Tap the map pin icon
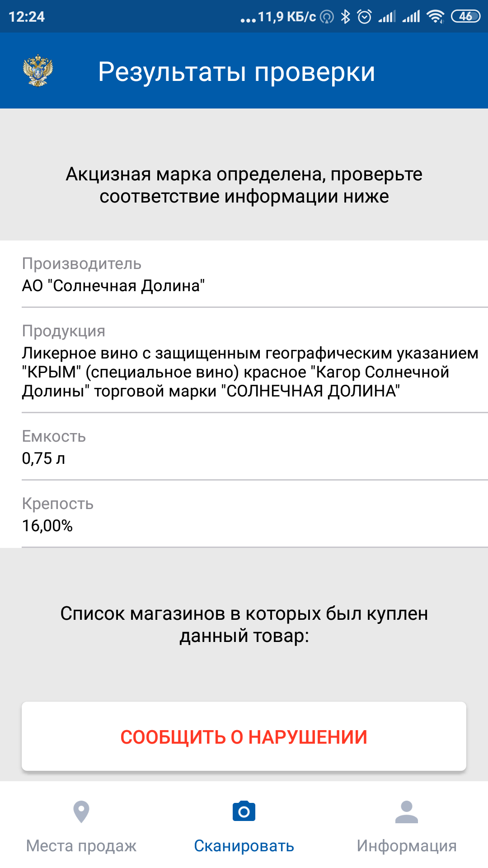Viewport: 488px width, 868px height. tap(81, 811)
